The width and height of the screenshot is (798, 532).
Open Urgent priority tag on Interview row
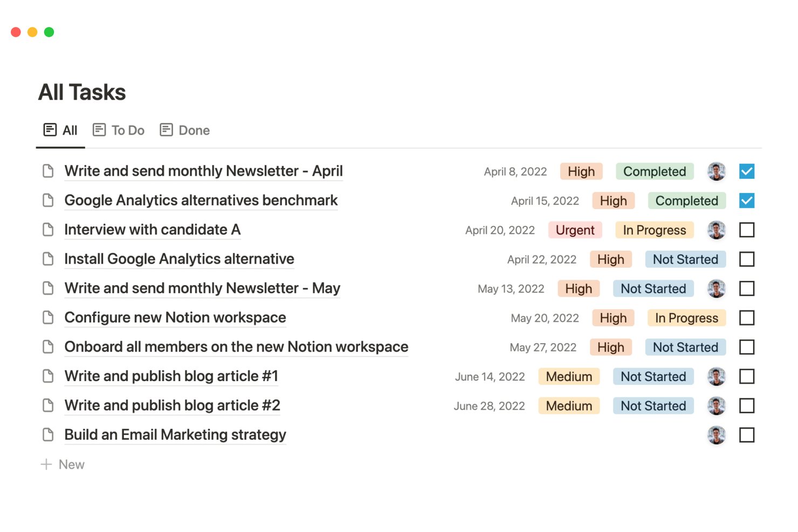click(575, 230)
